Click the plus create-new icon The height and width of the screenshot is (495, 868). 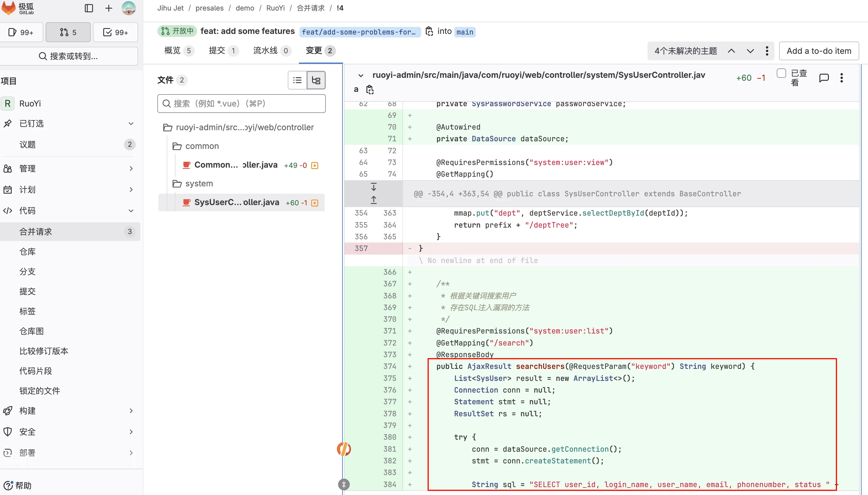[108, 8]
